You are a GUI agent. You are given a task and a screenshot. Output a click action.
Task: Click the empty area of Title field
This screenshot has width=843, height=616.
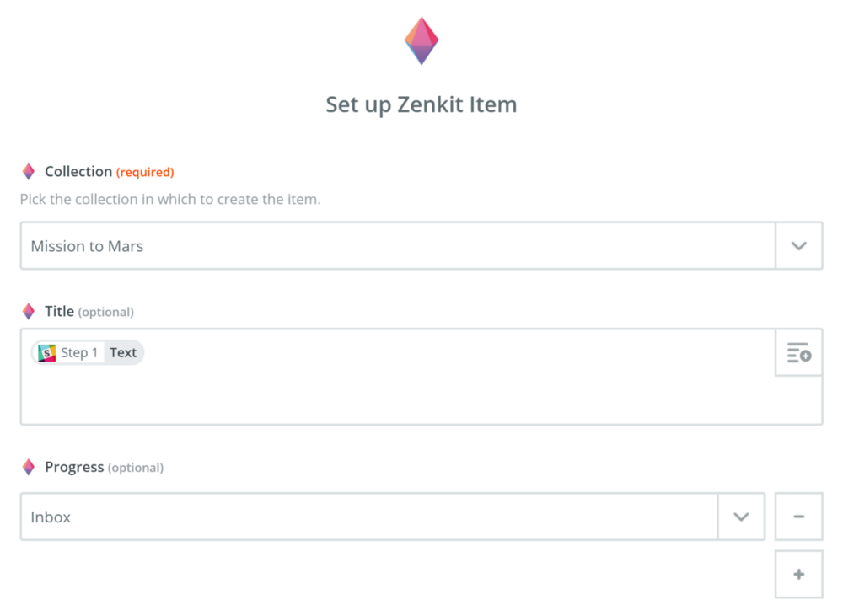click(x=398, y=398)
